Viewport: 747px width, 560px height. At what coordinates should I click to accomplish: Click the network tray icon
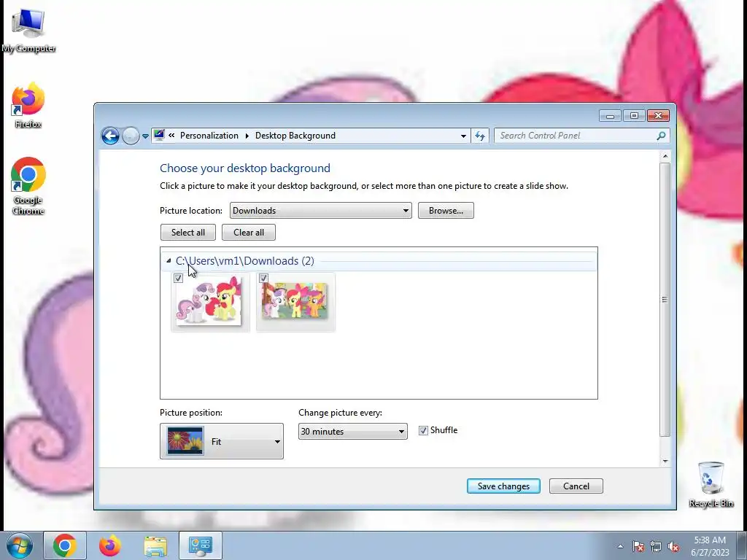click(x=656, y=546)
